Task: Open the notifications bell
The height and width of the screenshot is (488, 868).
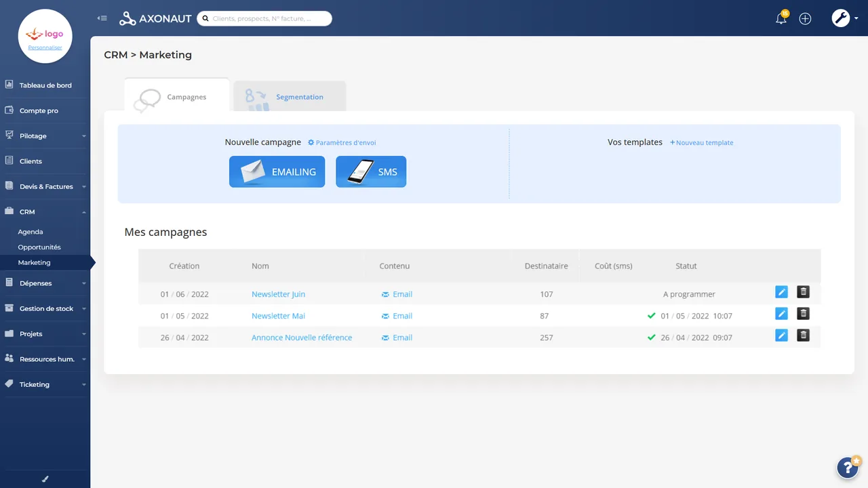Action: 781,18
